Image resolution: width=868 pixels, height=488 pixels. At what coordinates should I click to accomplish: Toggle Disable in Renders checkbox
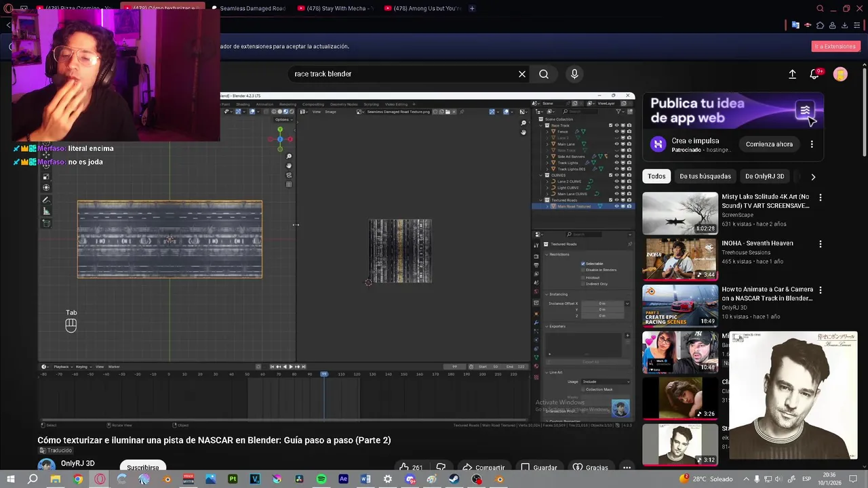(x=583, y=270)
